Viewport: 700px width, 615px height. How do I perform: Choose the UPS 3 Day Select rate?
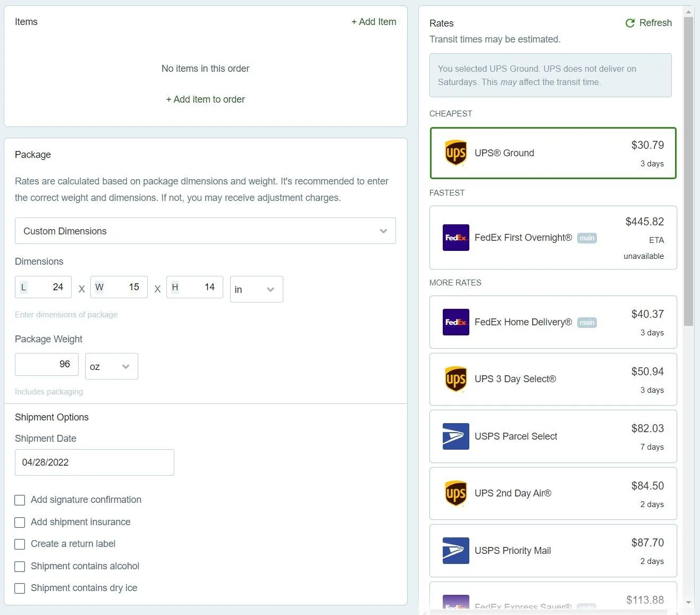[553, 379]
